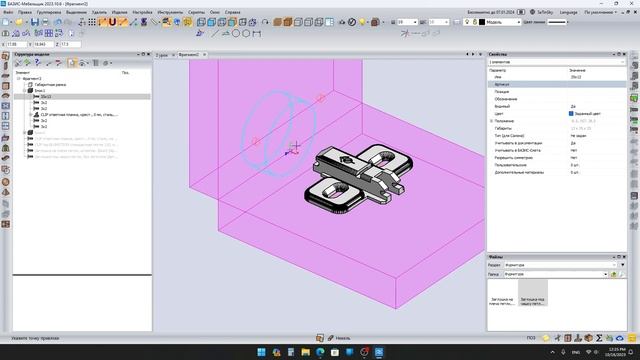Screen dimensions: 640x360
Task: Toggle layer lock icon beside Модель
Action: [475, 22]
